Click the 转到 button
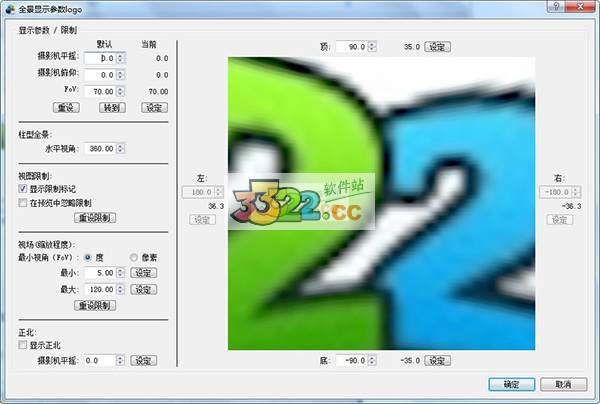 coord(112,108)
